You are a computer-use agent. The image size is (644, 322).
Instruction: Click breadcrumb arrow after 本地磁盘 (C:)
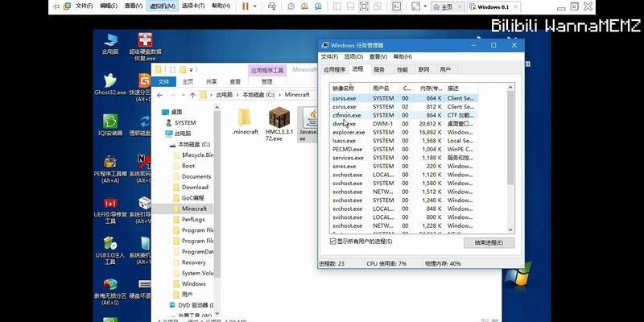[x=279, y=95]
